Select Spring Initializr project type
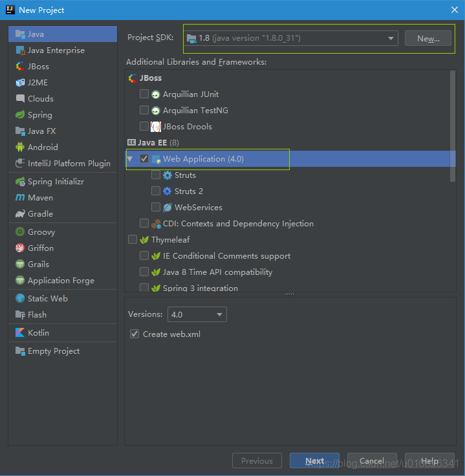Viewport: 465px width, 476px height. (63, 182)
